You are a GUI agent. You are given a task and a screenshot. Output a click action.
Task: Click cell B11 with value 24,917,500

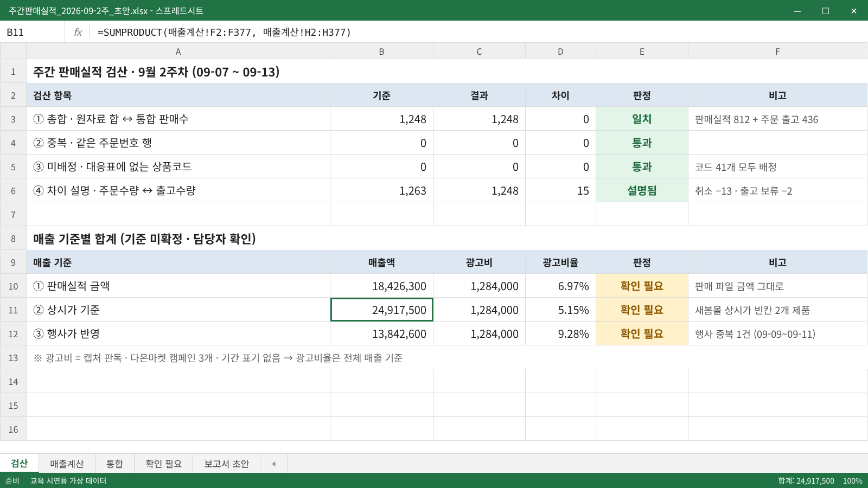coord(381,310)
